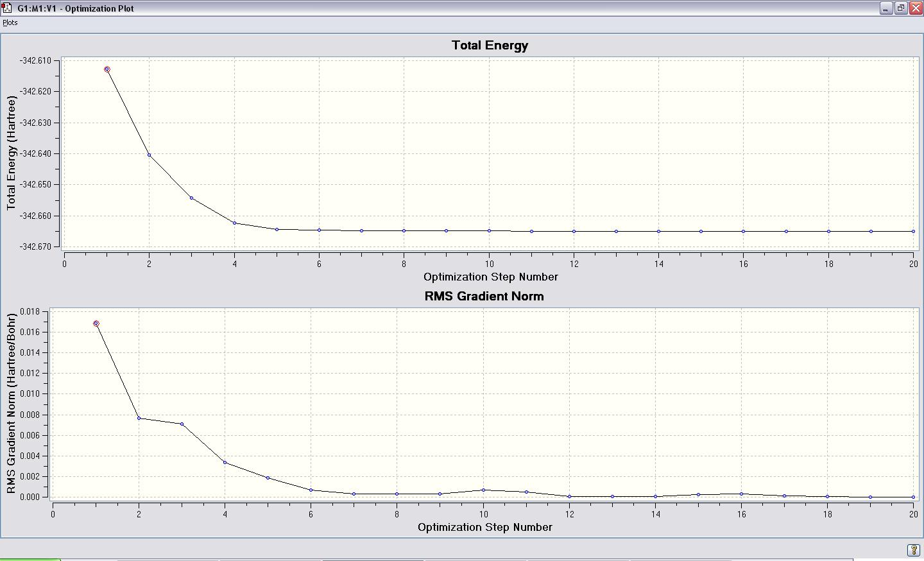Select step 10 point on RMS Gradient plot
The image size is (924, 561).
pos(483,490)
